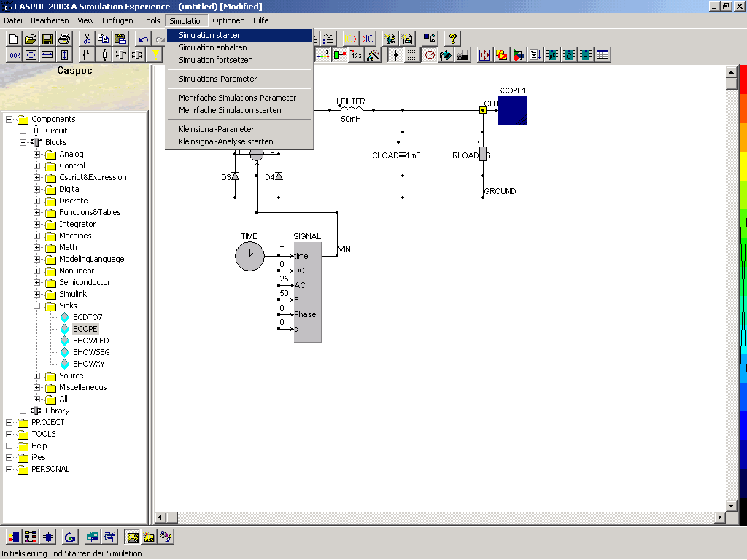
Task: Click the red arrow into IC icon
Action: click(368, 39)
